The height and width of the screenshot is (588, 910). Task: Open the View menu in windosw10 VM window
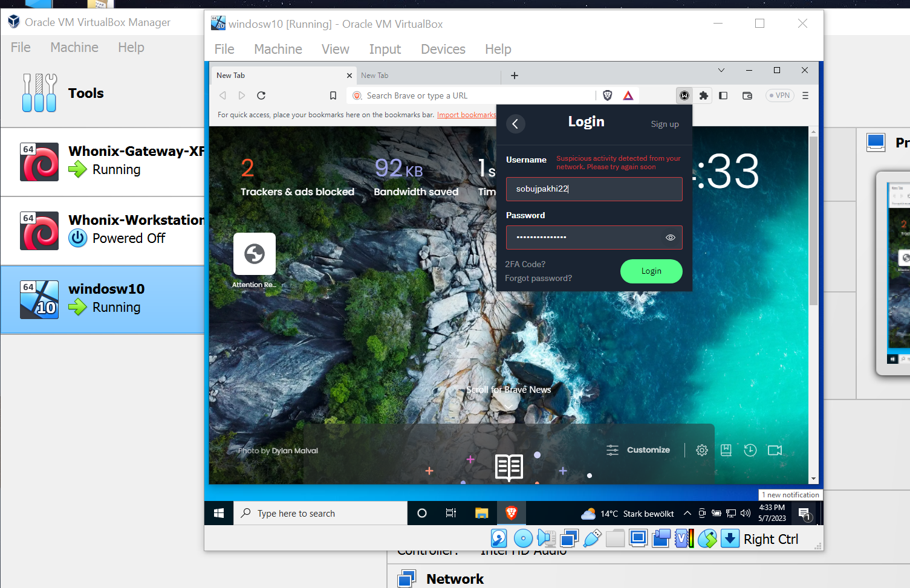tap(336, 49)
